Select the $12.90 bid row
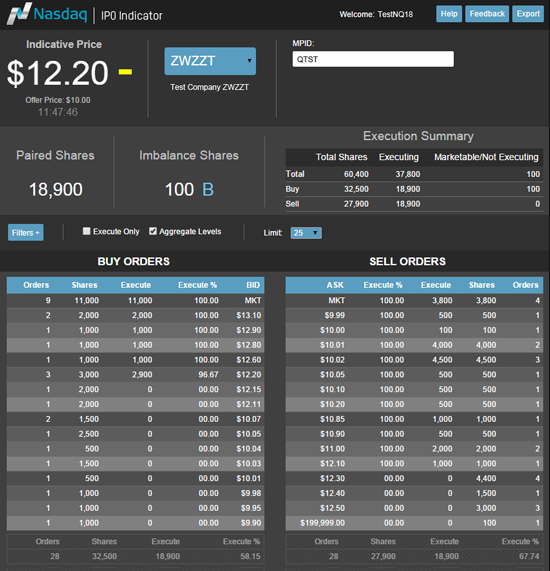 135,330
